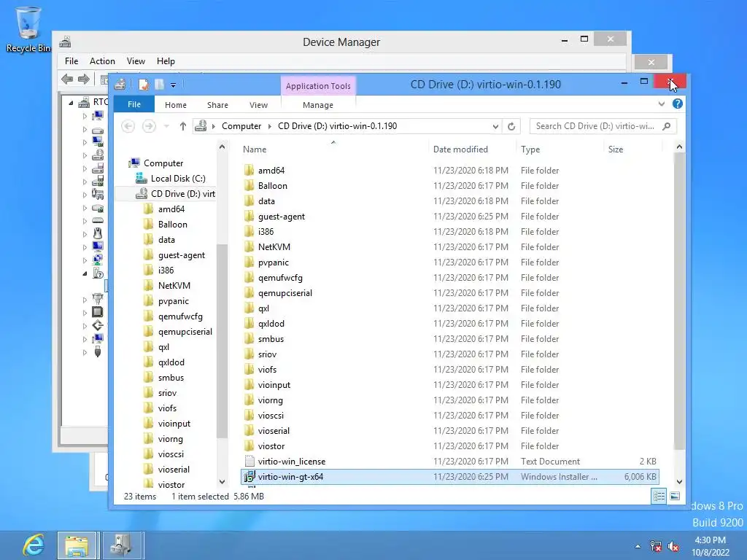
Task: Select Local Disk (C:) in navigation pane
Action: point(178,179)
